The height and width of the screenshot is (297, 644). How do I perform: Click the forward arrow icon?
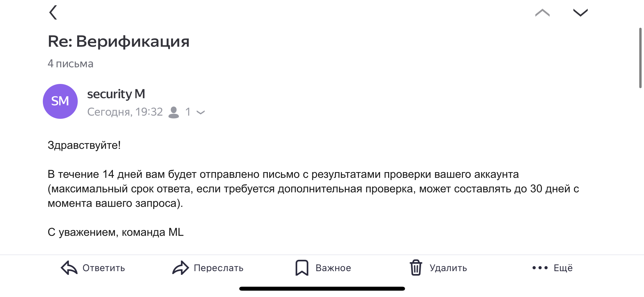(x=181, y=268)
